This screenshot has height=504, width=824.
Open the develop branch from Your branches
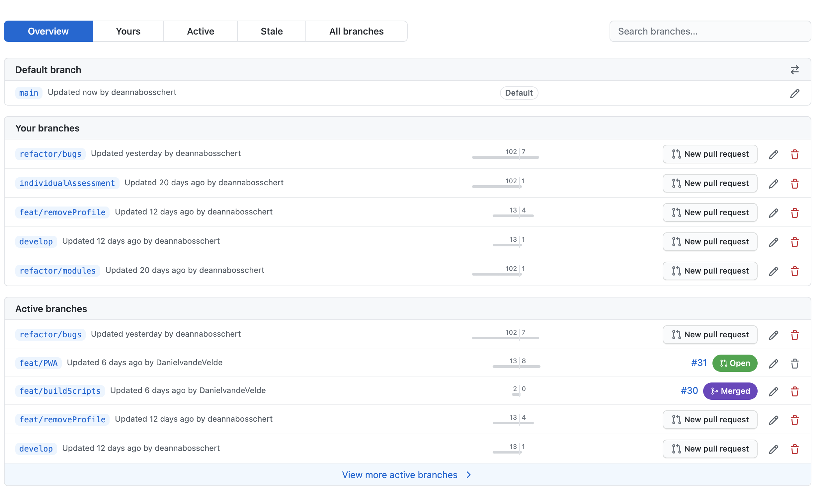click(36, 241)
